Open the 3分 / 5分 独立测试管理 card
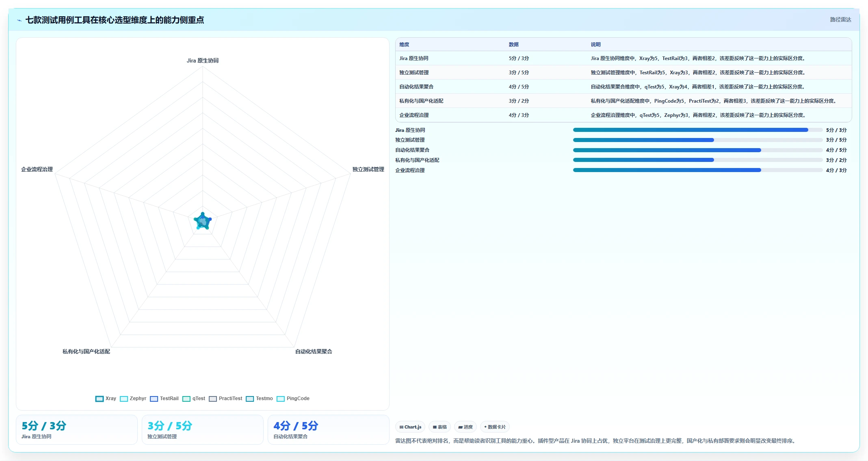This screenshot has width=868, height=461. click(203, 430)
